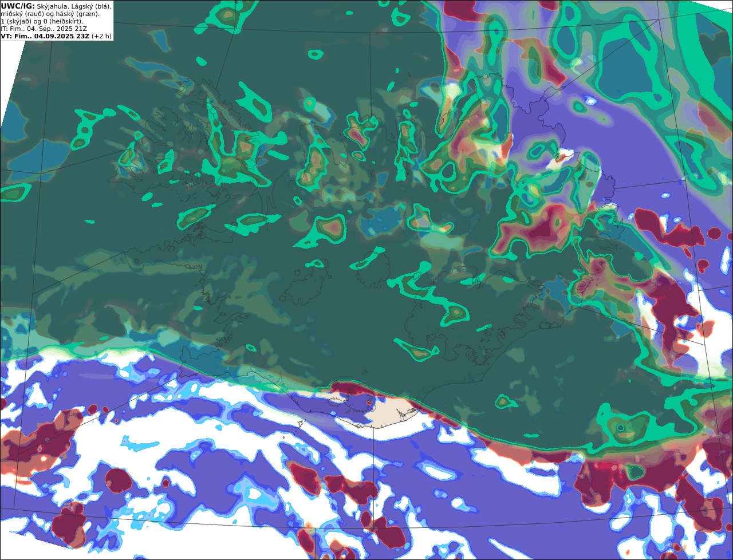Click "háský (græn)" in the legend
733x560 pixels.
click(x=78, y=14)
